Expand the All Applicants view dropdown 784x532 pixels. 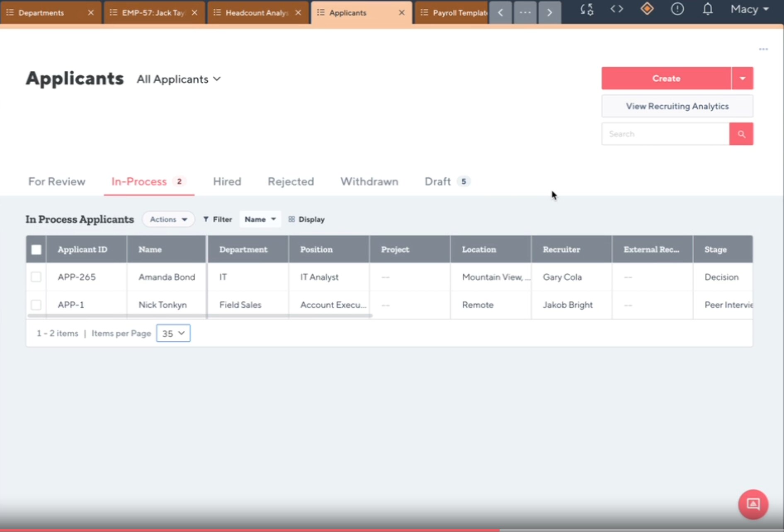point(179,79)
